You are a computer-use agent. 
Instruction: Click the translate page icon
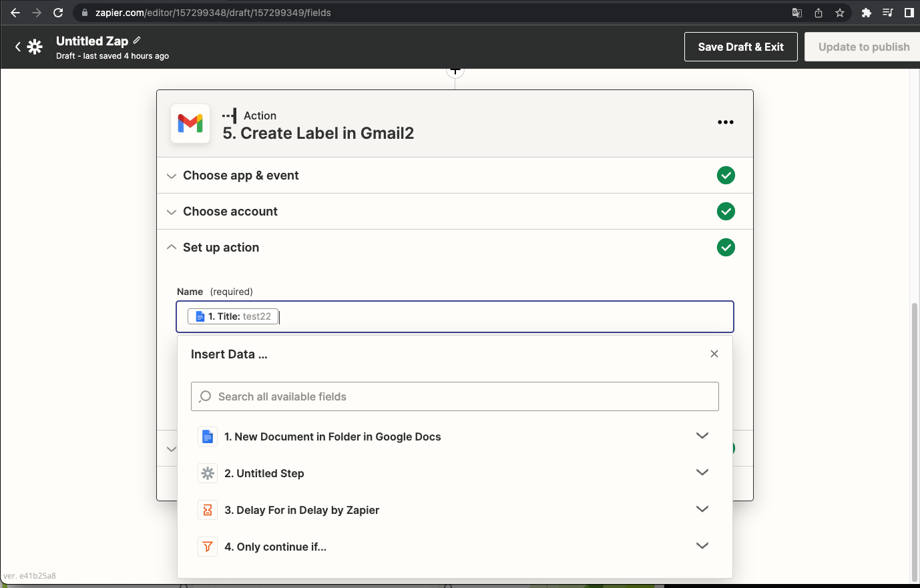tap(797, 13)
